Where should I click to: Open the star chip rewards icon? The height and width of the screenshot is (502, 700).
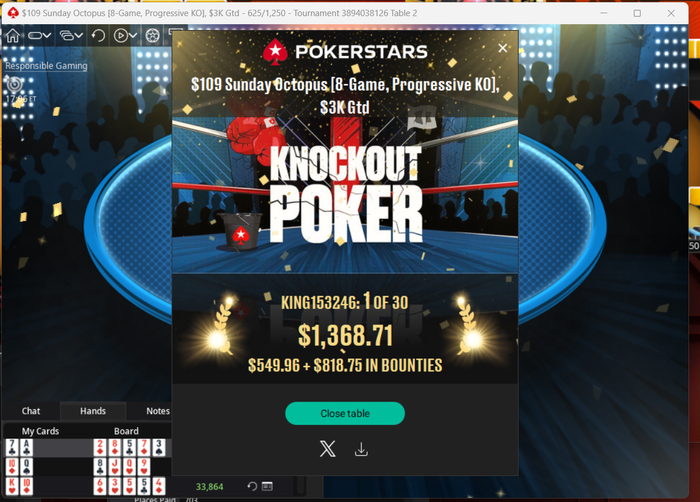[152, 35]
